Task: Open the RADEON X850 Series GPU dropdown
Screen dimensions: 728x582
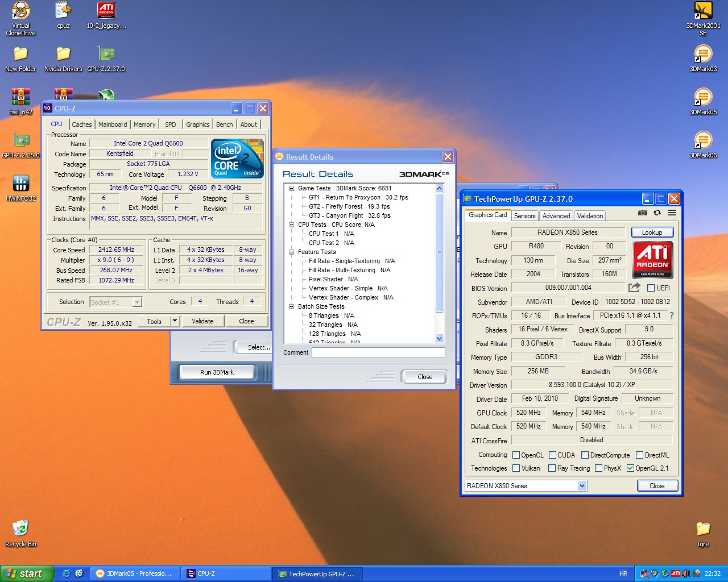Action: click(582, 486)
